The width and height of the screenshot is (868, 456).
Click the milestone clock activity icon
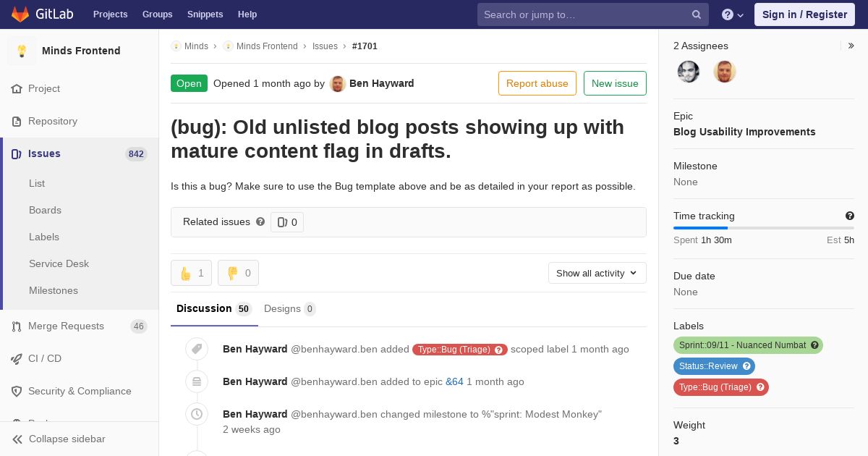(x=197, y=414)
